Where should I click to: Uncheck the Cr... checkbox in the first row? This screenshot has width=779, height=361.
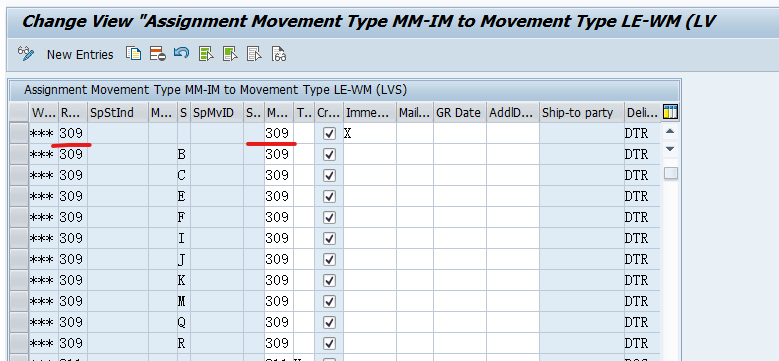pos(329,134)
